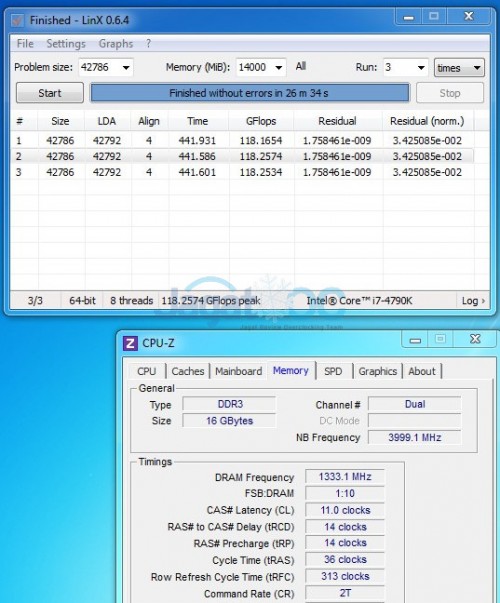Click the Residual (norm.) column header
The image size is (500, 603).
pos(427,121)
